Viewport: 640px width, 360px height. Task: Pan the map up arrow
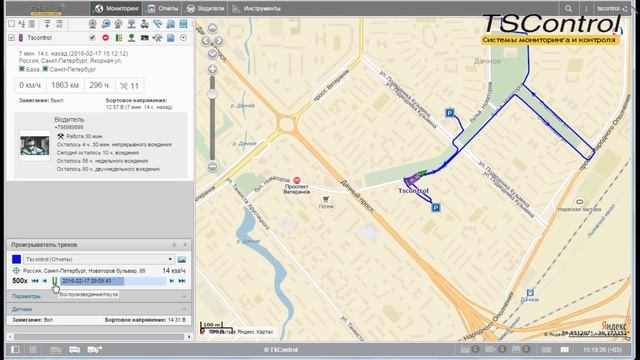coord(212,28)
